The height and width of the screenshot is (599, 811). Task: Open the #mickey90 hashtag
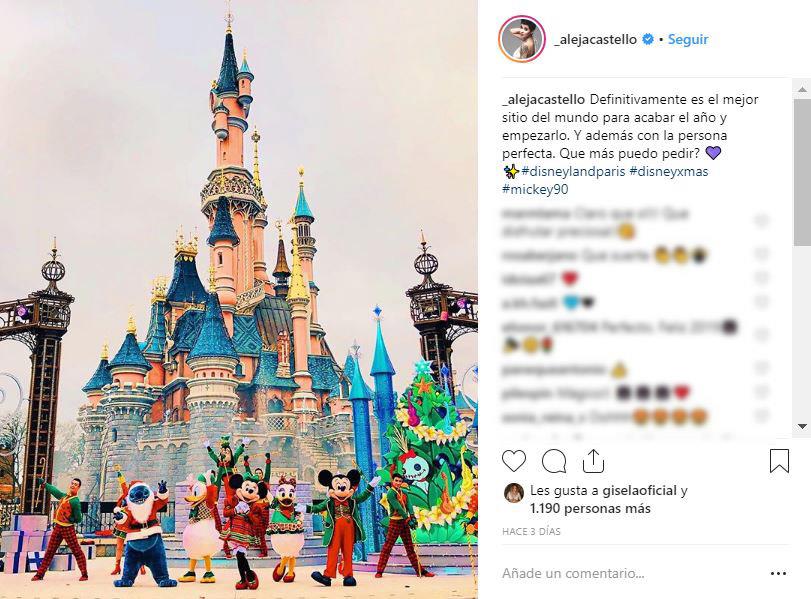click(x=535, y=189)
